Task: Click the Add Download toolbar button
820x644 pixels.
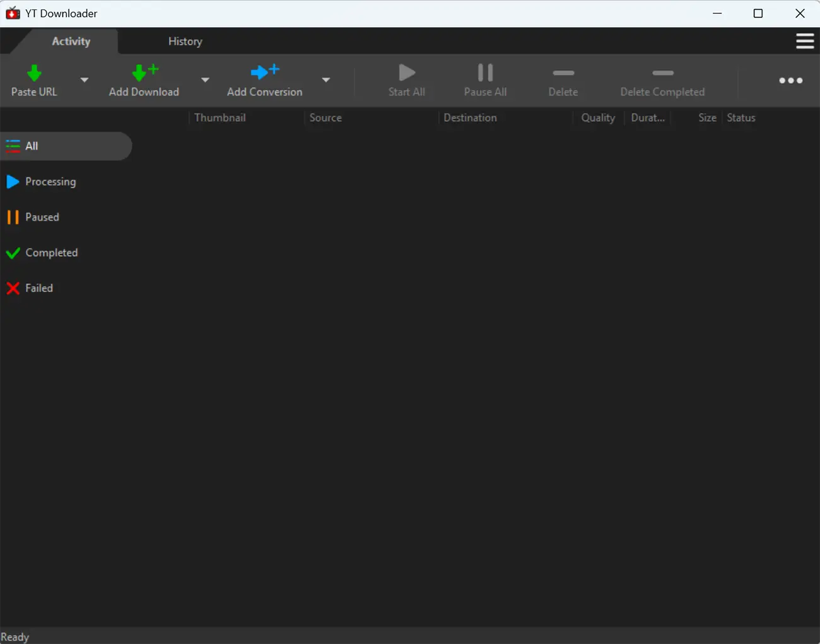Action: pos(144,80)
